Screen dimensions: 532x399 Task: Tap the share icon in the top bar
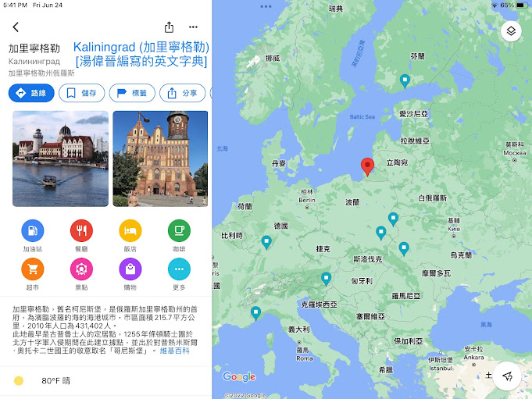(x=169, y=27)
